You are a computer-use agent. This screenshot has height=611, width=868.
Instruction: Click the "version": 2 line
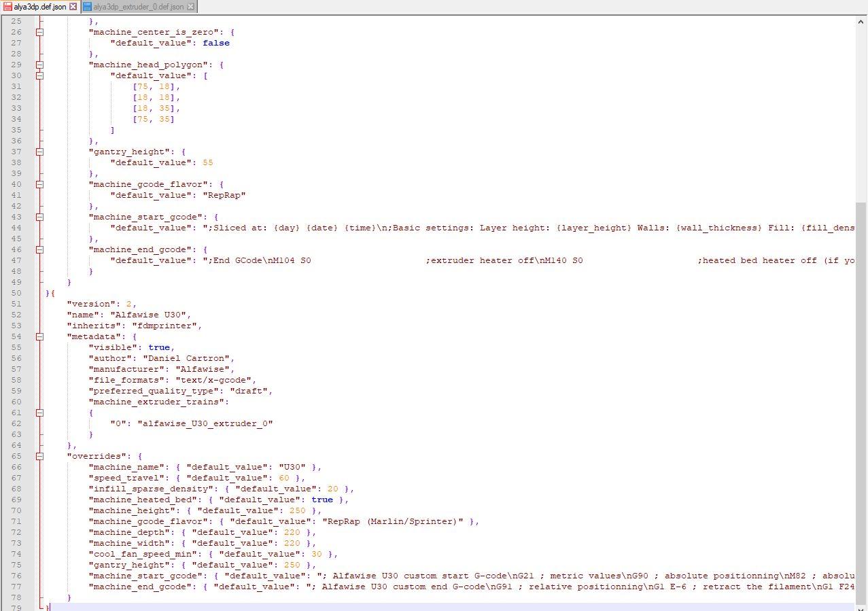(x=102, y=304)
